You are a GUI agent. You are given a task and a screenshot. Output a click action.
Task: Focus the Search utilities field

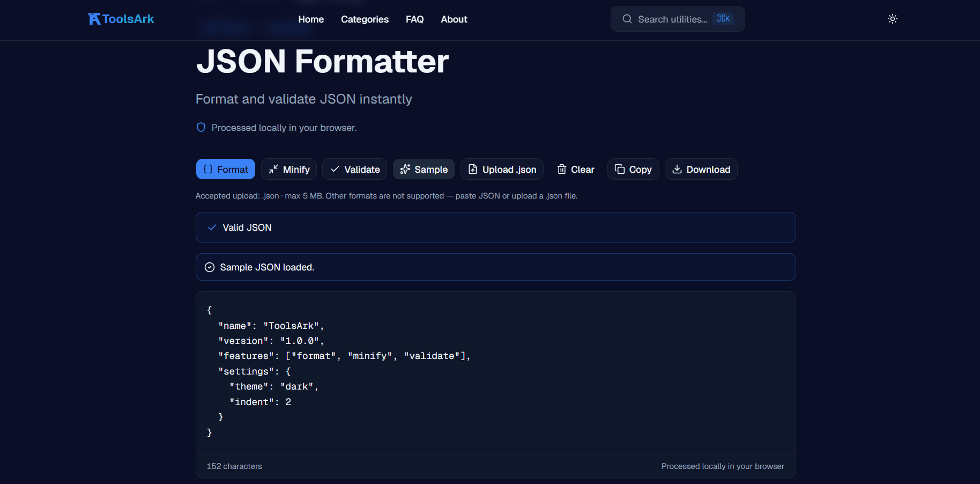coord(678,19)
